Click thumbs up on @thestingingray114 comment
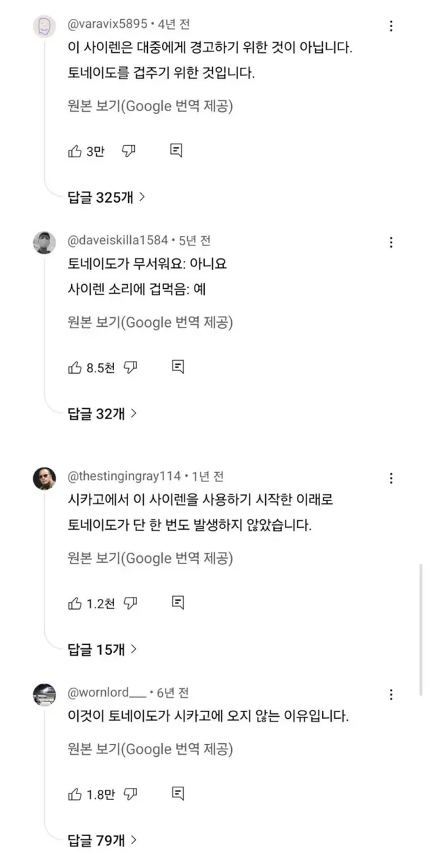This screenshot has width=434, height=868. click(75, 603)
